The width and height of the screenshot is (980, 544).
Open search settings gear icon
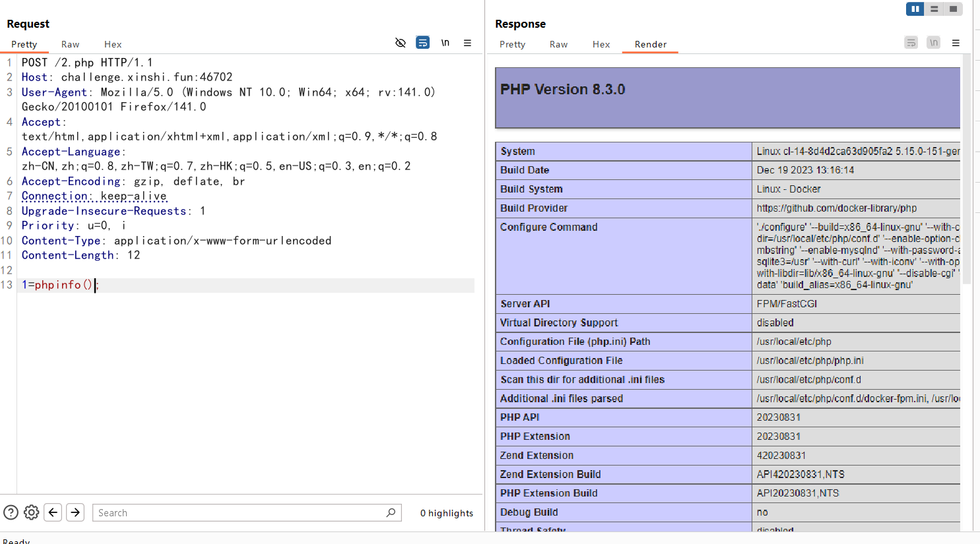[x=32, y=512]
